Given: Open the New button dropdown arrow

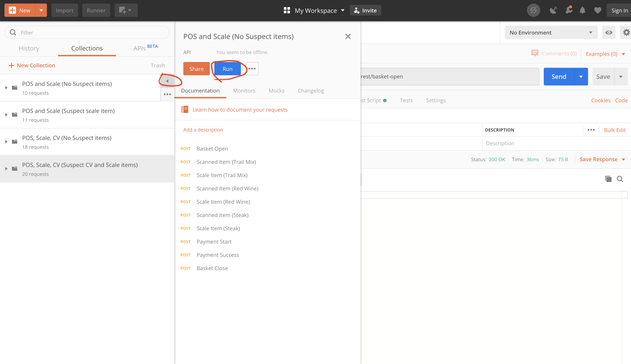Looking at the screenshot, I should tap(41, 10).
